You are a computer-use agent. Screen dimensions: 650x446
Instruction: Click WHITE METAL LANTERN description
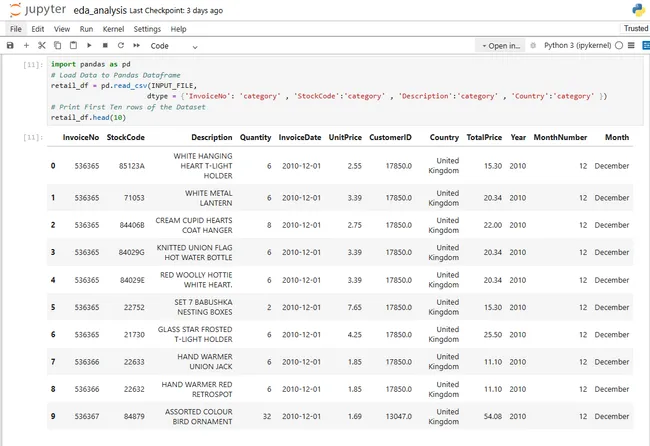209,198
